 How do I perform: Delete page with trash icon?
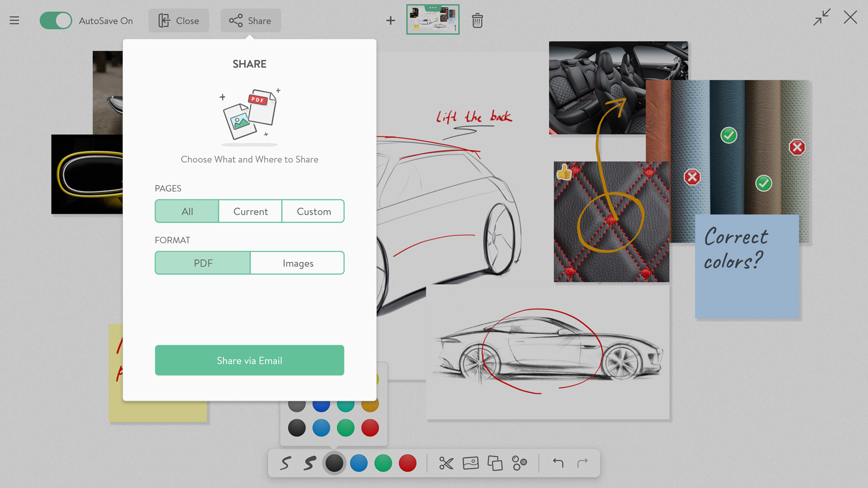click(x=478, y=21)
